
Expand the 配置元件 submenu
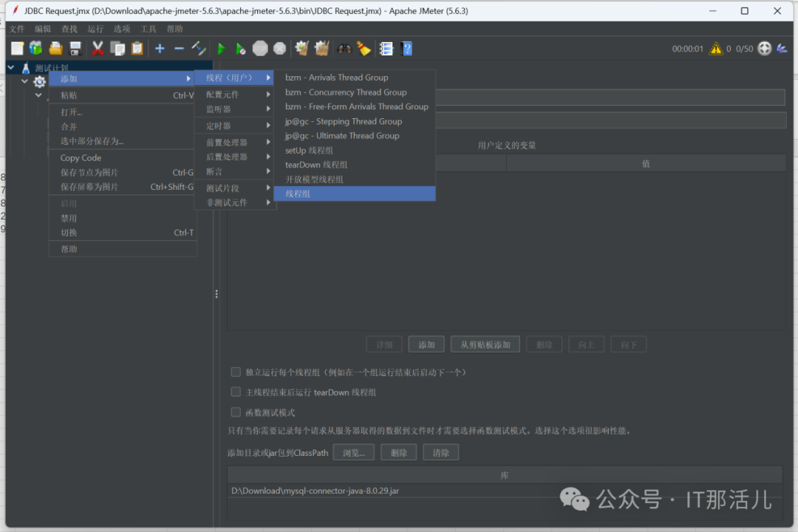click(x=235, y=94)
